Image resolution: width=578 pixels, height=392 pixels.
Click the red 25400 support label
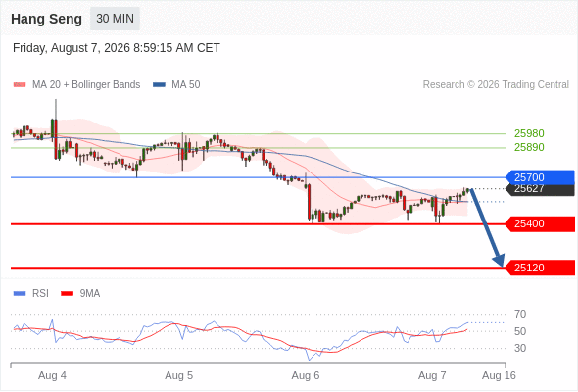[540, 223]
